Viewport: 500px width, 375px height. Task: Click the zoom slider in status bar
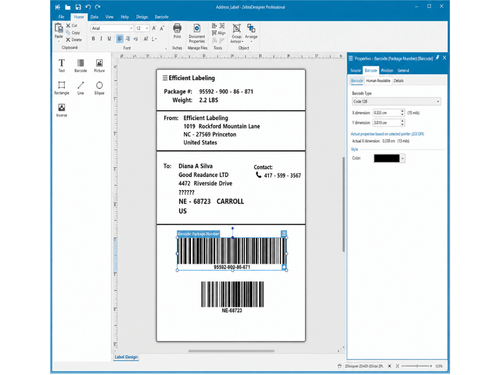pos(417,366)
